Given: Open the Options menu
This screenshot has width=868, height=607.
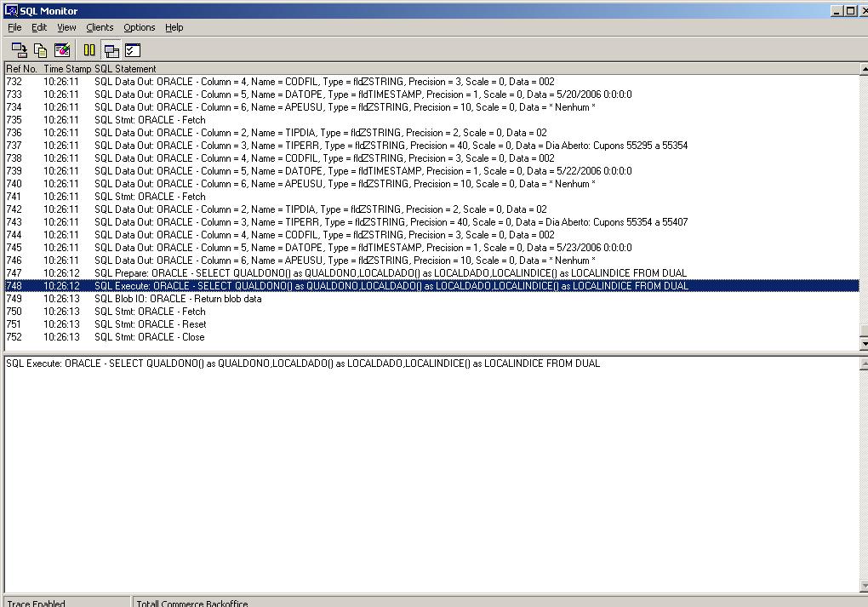Looking at the screenshot, I should pyautogui.click(x=139, y=27).
